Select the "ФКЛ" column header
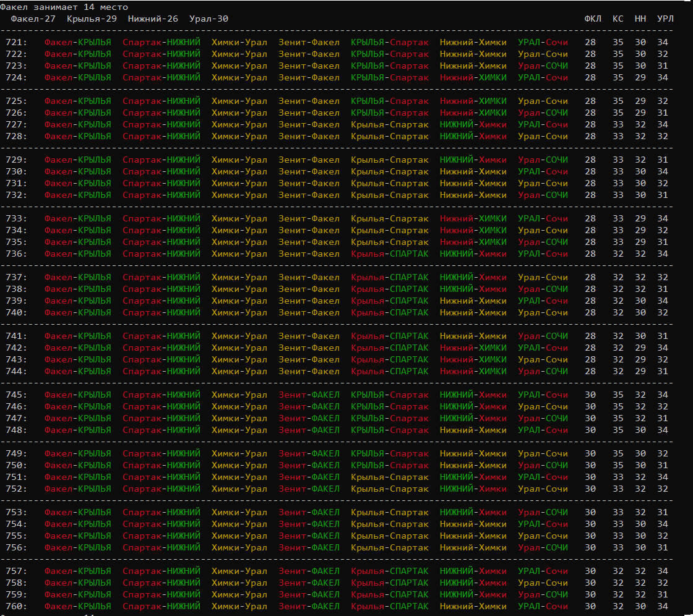693x616 pixels. point(593,19)
